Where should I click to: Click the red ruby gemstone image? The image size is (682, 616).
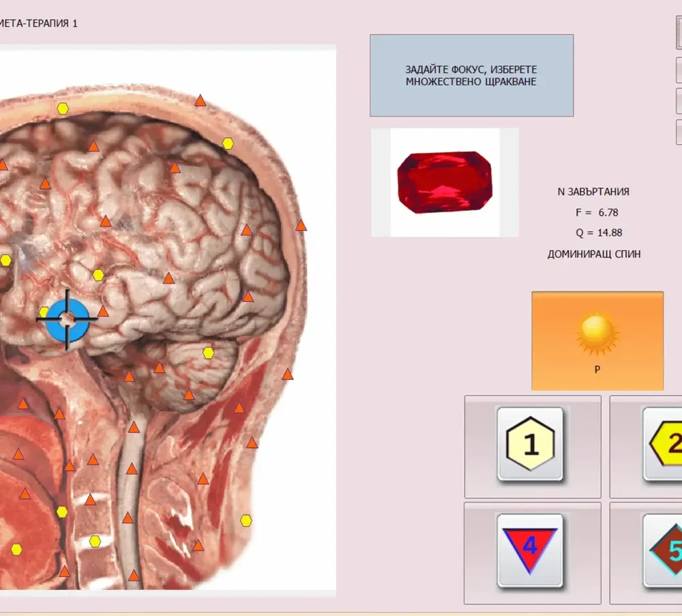pyautogui.click(x=445, y=182)
